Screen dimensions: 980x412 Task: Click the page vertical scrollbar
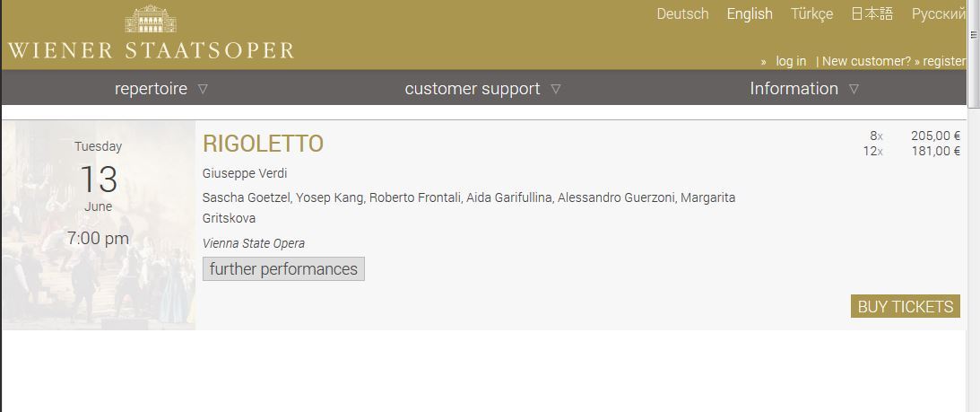(973, 206)
